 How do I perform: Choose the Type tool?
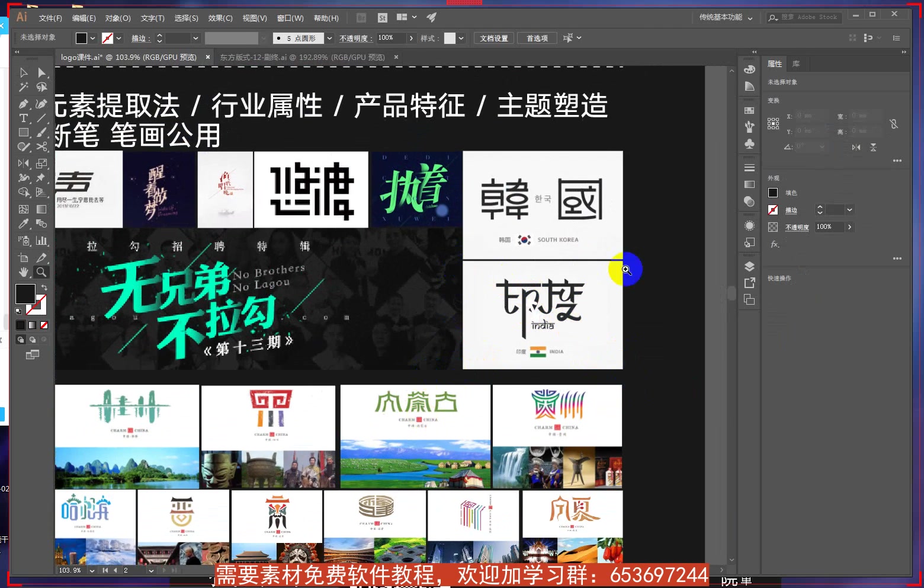coord(24,119)
